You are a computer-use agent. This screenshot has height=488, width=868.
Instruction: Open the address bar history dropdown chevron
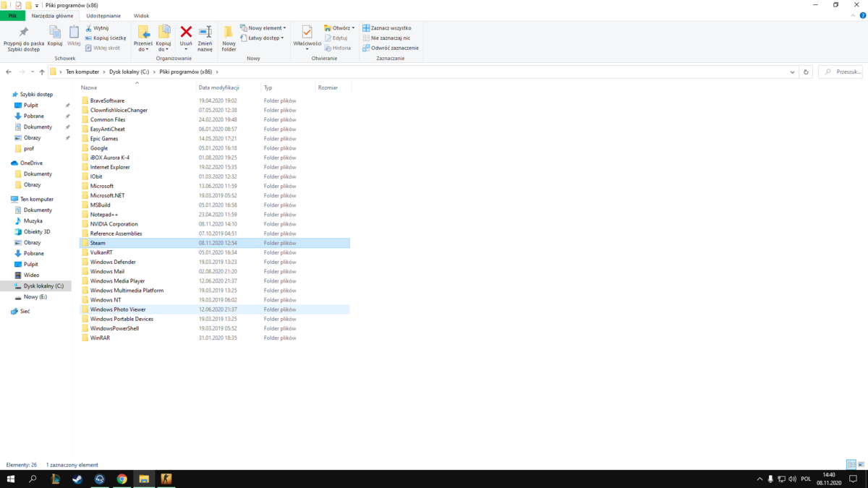click(x=793, y=72)
